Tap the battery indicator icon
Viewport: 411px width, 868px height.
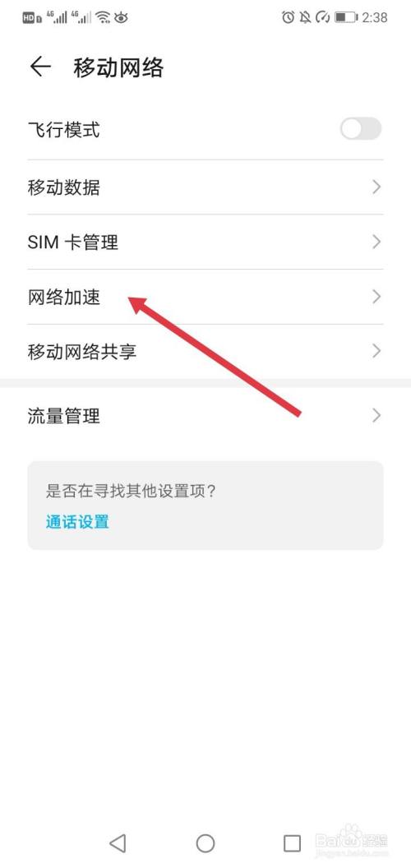tap(346, 17)
